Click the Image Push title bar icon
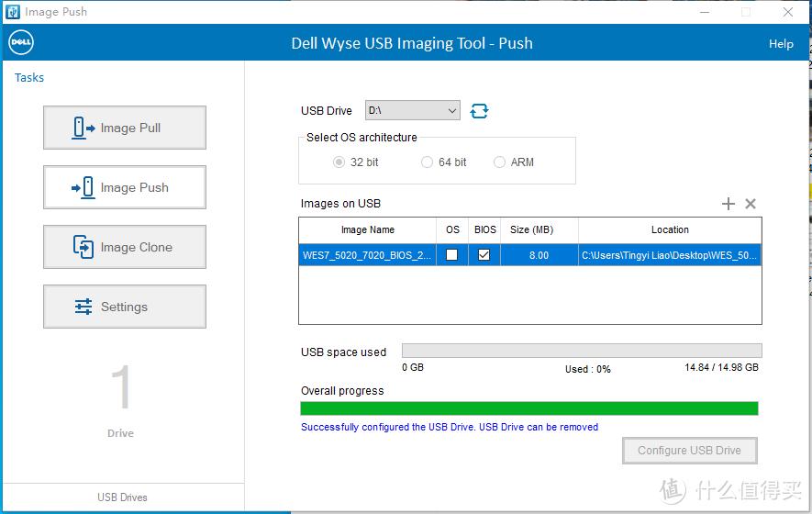This screenshot has width=812, height=514. 12,12
